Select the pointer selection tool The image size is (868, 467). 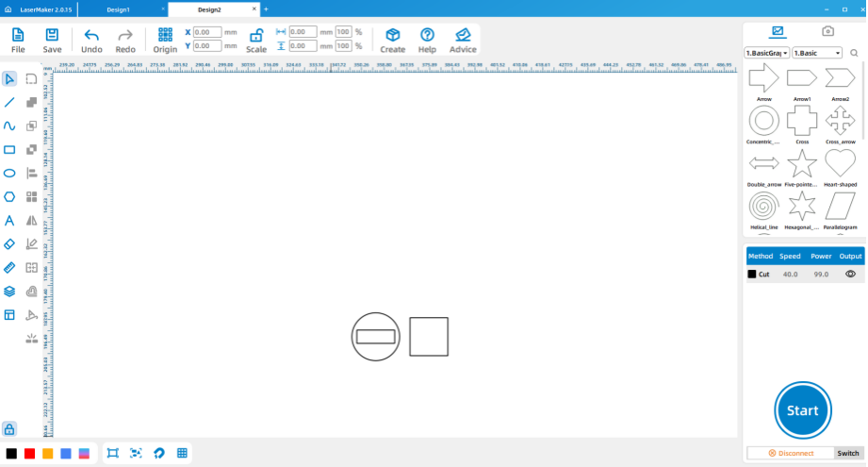coord(9,78)
